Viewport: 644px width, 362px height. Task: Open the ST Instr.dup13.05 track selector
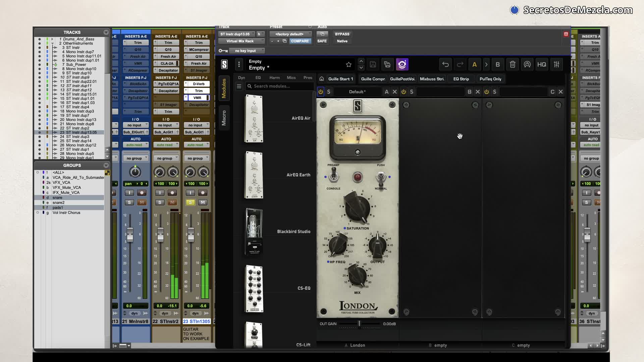click(237, 34)
